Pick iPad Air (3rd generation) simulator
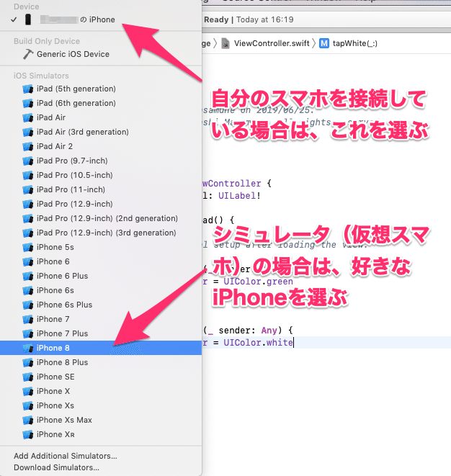 click(x=101, y=132)
